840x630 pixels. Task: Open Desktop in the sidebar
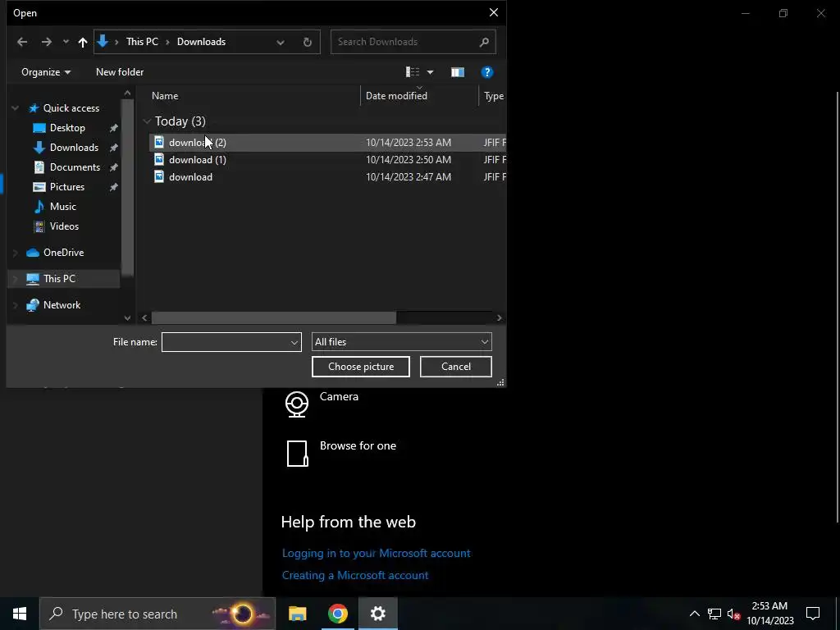[67, 128]
